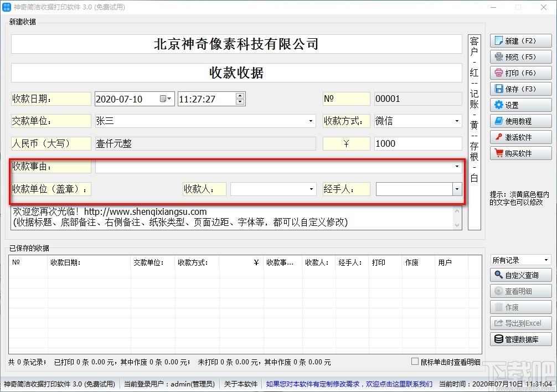
Task: Increase the time using the spinner arrows
Action: (241, 96)
